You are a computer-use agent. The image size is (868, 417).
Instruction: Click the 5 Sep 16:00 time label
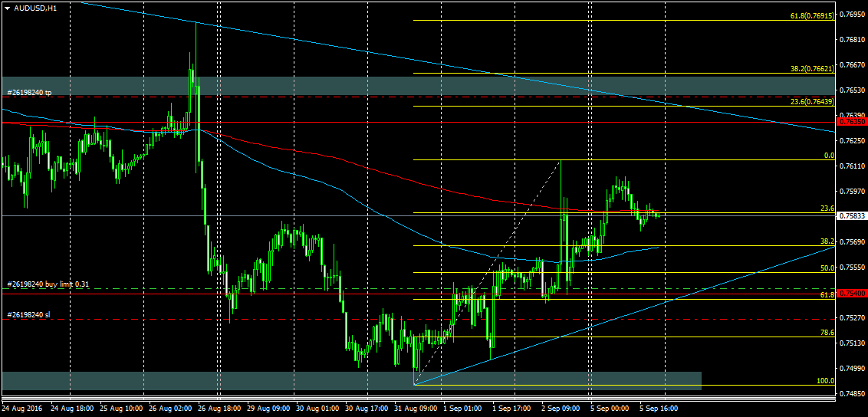click(660, 409)
